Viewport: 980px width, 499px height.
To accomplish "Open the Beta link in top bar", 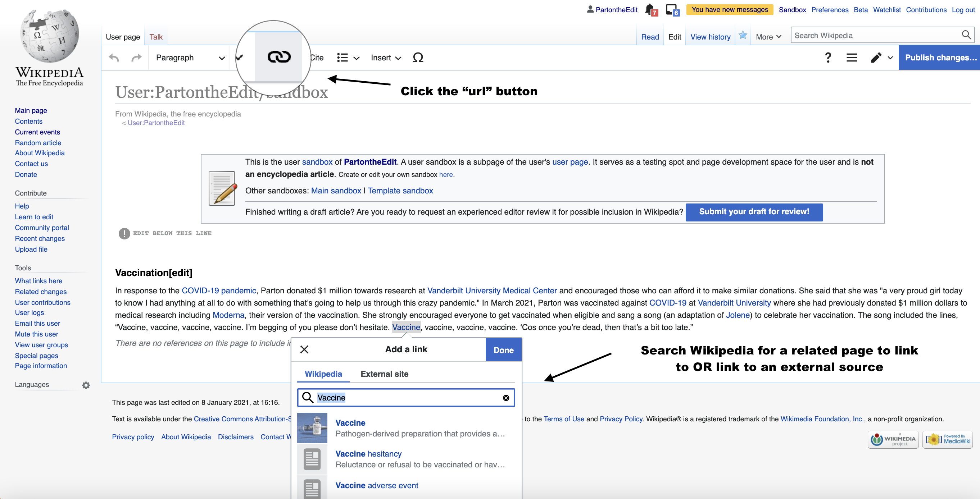I will pyautogui.click(x=860, y=10).
